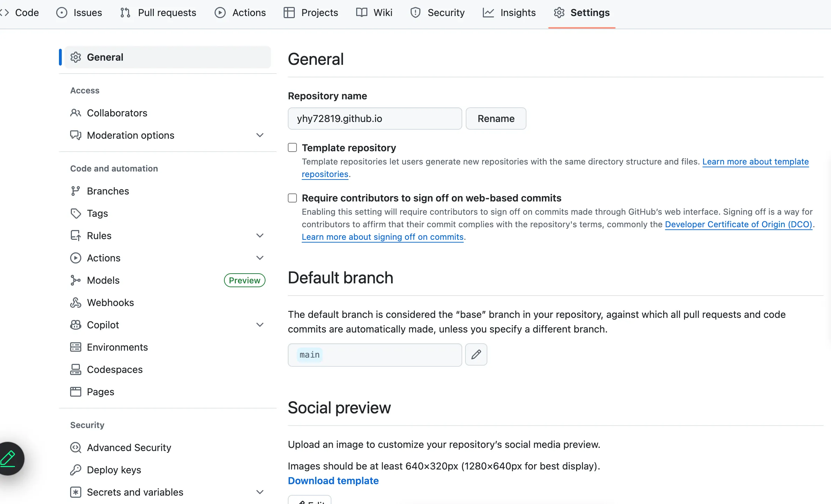Click the Tags label icon

76,213
